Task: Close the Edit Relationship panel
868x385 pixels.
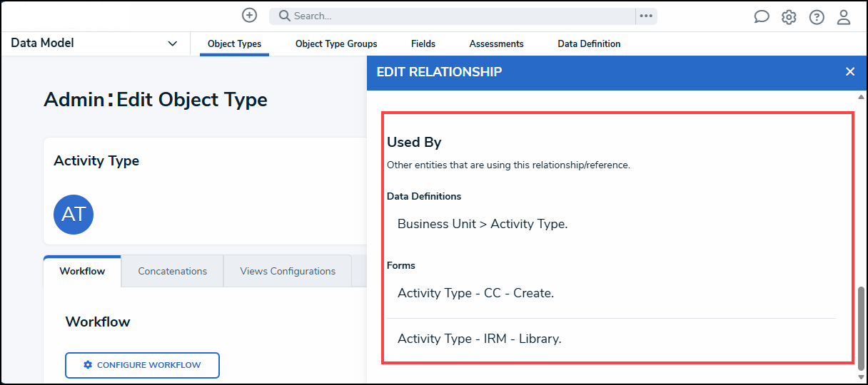Action: click(849, 72)
